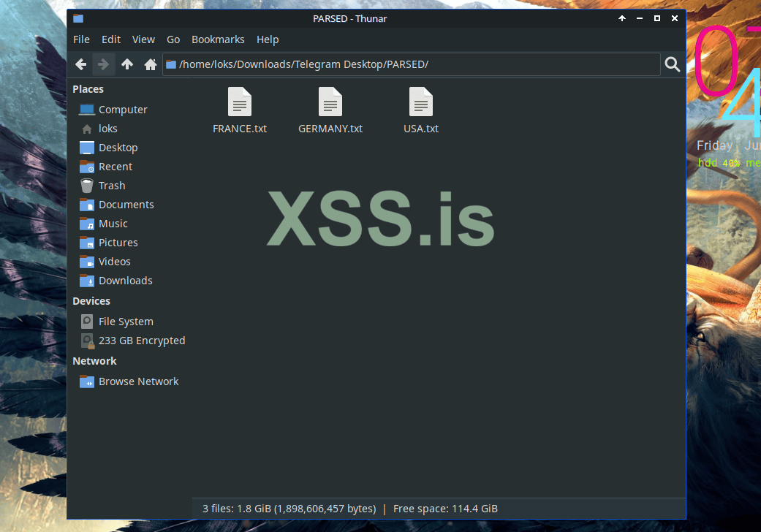761x532 pixels.
Task: Open the Go menu
Action: (173, 39)
